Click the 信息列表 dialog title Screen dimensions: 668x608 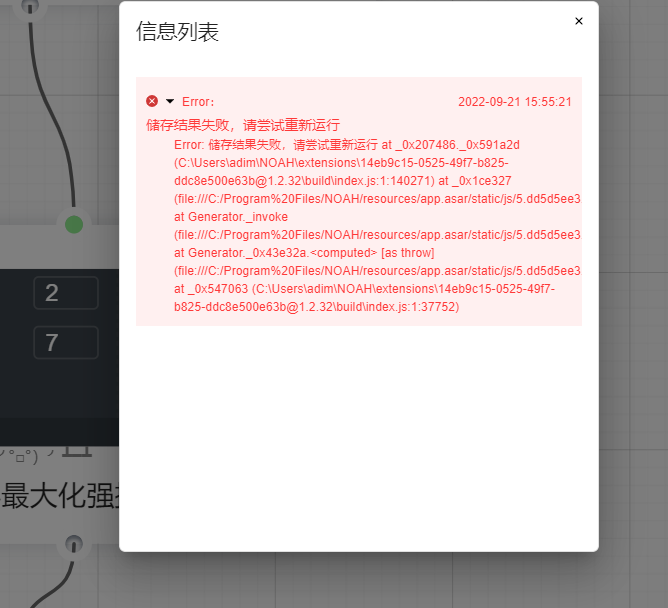coord(177,32)
